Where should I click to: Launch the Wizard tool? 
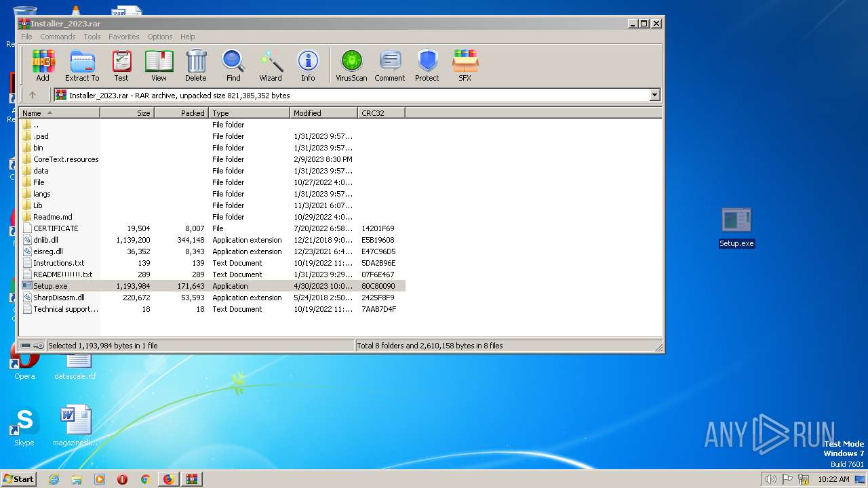pos(271,66)
